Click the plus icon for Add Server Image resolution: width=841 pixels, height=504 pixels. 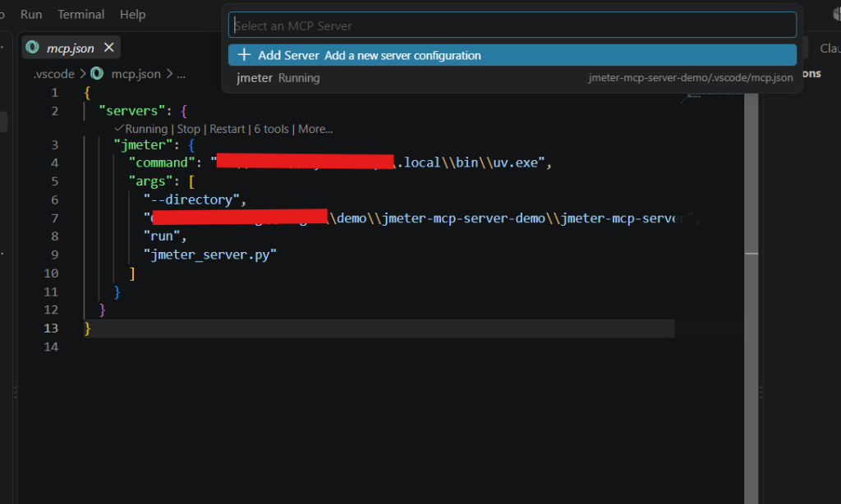pyautogui.click(x=244, y=55)
